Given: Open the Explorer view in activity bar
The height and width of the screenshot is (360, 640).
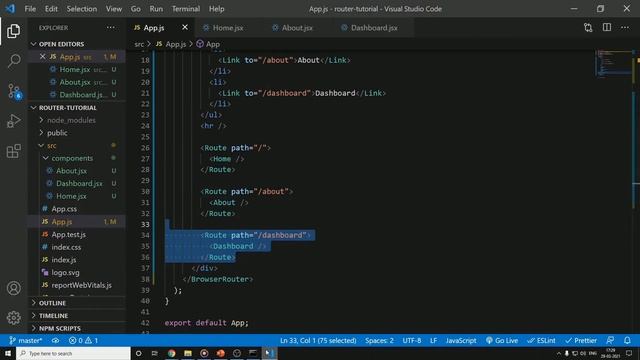Looking at the screenshot, I should [13, 31].
